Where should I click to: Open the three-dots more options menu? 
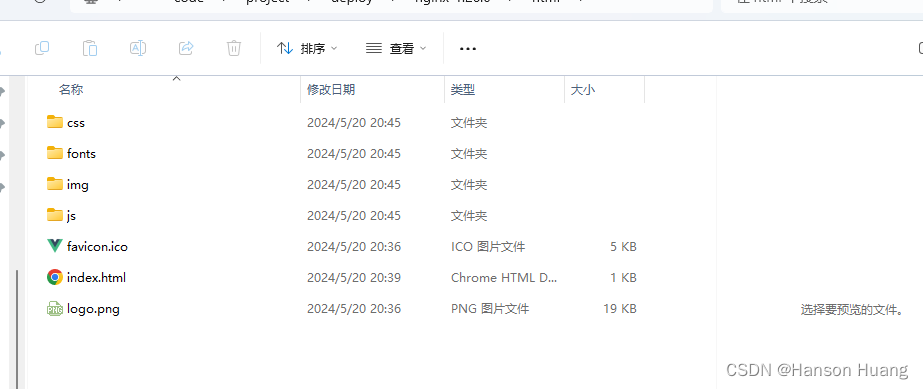pos(468,49)
